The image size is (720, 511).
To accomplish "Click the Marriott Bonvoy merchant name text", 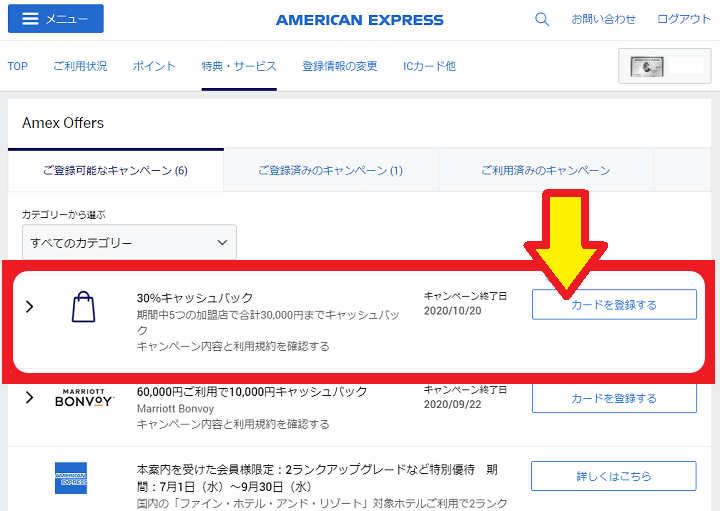I will 175,409.
